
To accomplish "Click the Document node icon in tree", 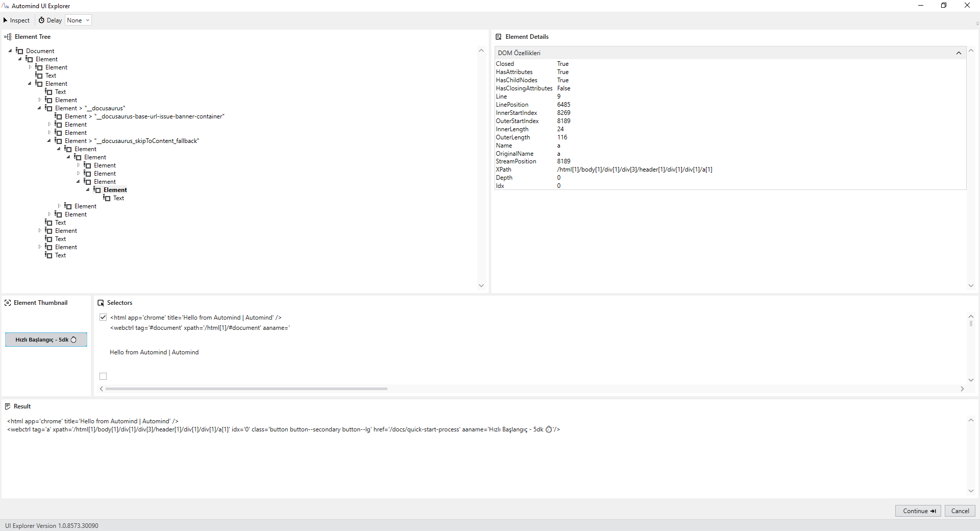I will point(20,51).
